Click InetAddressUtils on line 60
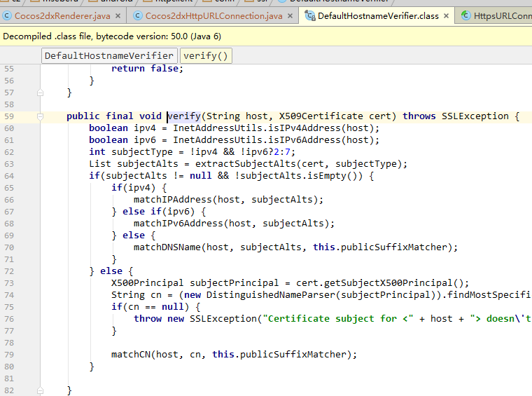 (x=218, y=128)
